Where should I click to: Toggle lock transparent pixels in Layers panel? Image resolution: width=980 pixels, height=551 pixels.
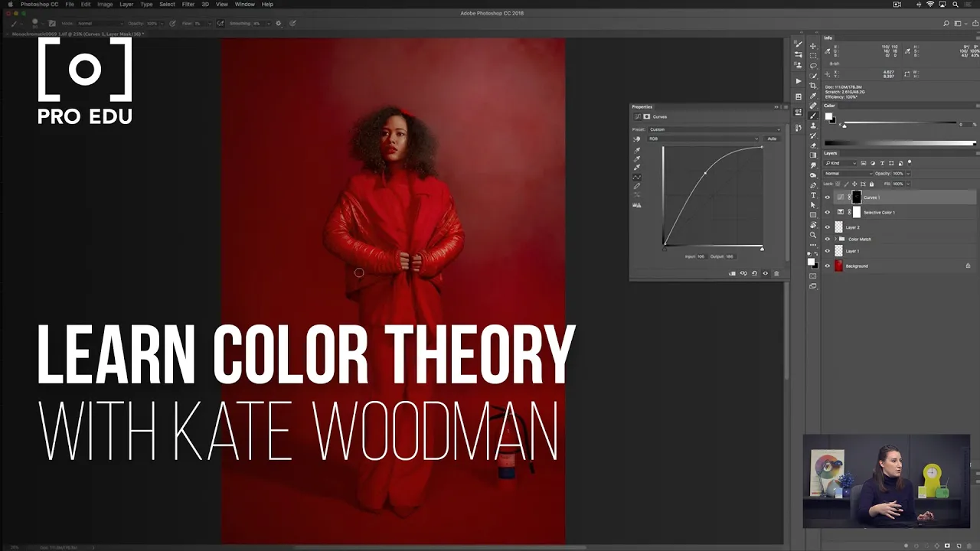coord(838,184)
